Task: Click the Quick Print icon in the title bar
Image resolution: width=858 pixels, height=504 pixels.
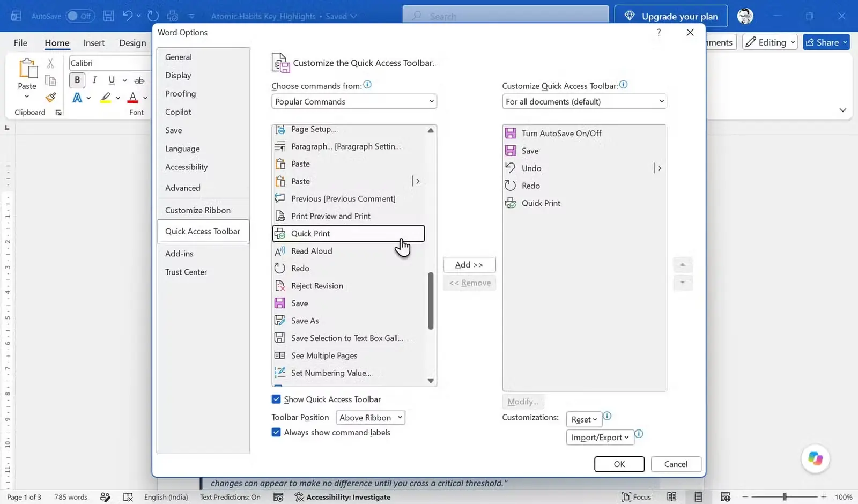Action: point(173,16)
